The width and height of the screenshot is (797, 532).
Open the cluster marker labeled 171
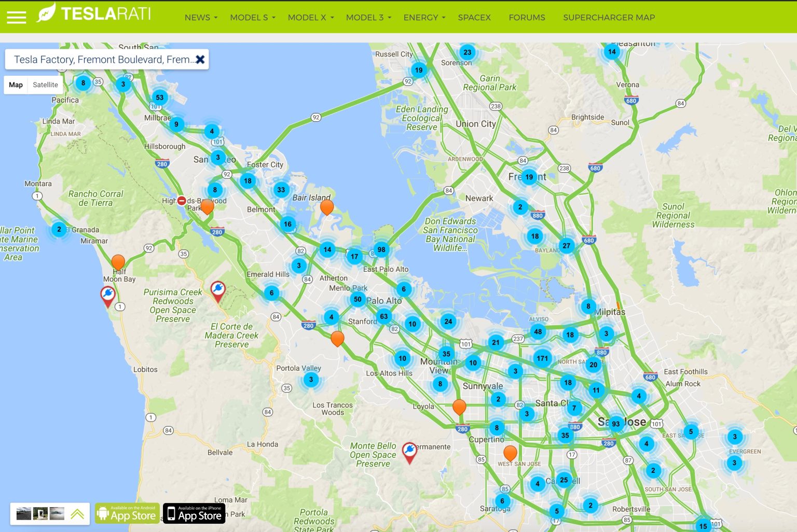tap(542, 358)
